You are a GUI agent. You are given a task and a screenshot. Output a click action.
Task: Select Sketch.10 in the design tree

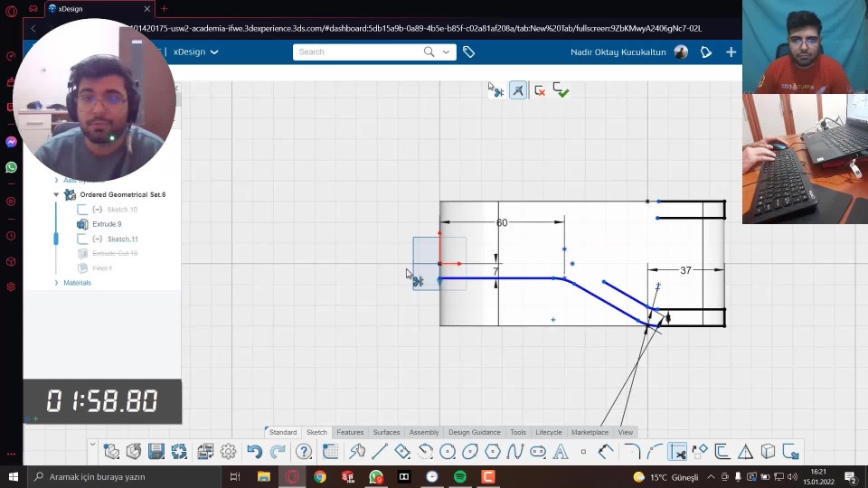122,210
